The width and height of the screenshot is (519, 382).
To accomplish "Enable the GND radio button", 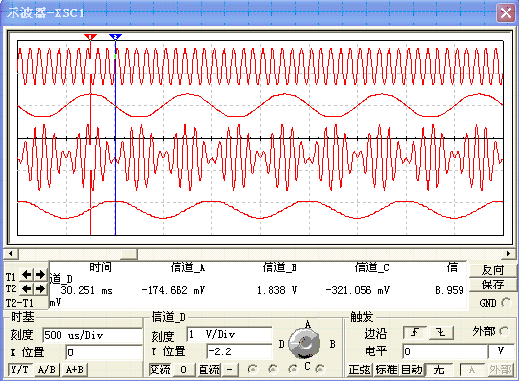I will tap(506, 303).
